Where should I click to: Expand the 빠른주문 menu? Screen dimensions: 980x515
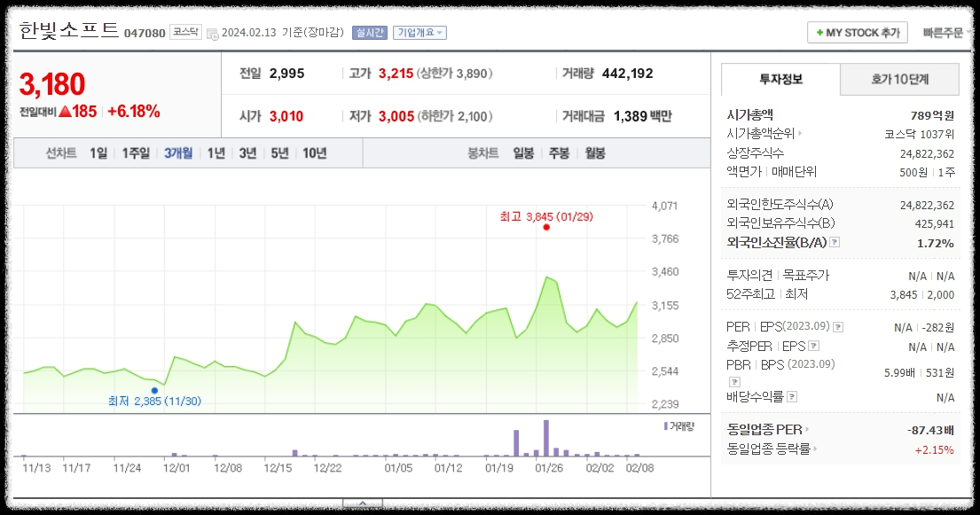click(x=947, y=33)
